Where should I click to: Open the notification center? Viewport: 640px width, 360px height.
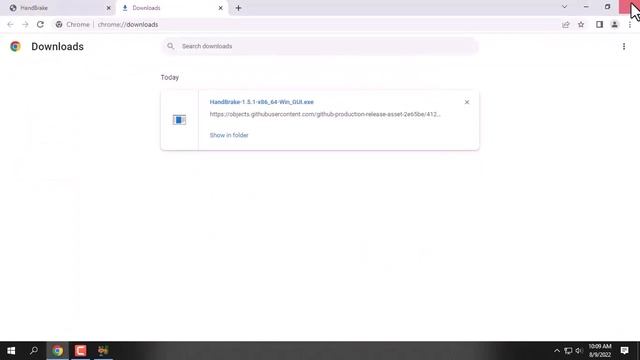point(624,351)
